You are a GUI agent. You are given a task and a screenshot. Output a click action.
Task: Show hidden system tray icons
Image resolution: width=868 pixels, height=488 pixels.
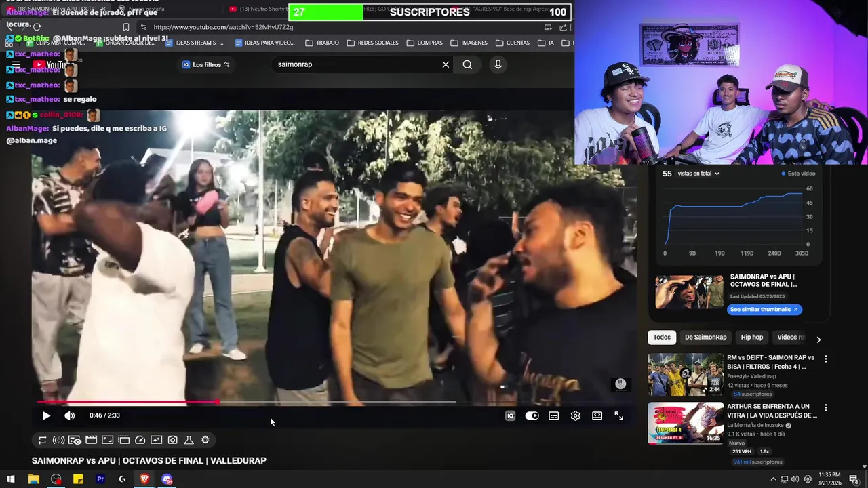[773, 479]
